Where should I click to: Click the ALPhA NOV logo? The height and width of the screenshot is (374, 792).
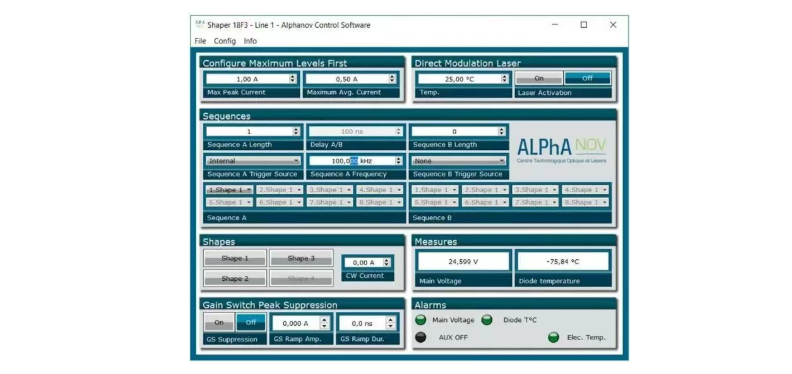tap(562, 151)
